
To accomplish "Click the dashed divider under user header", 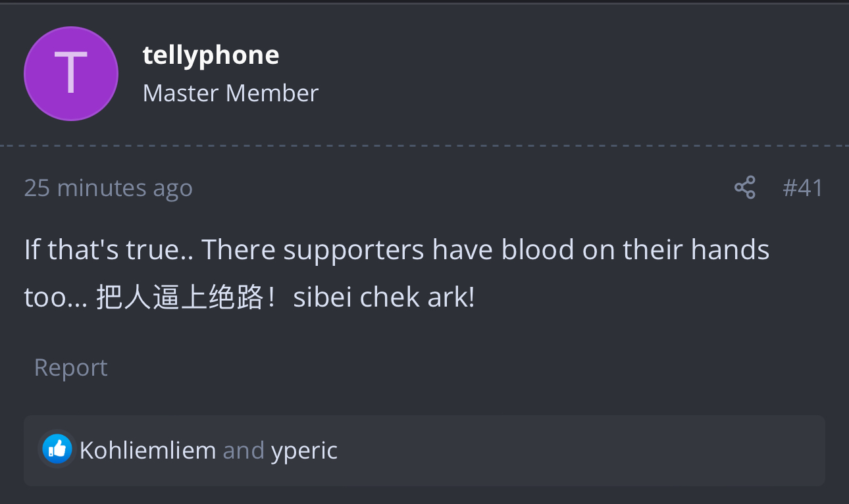I will [x=424, y=145].
